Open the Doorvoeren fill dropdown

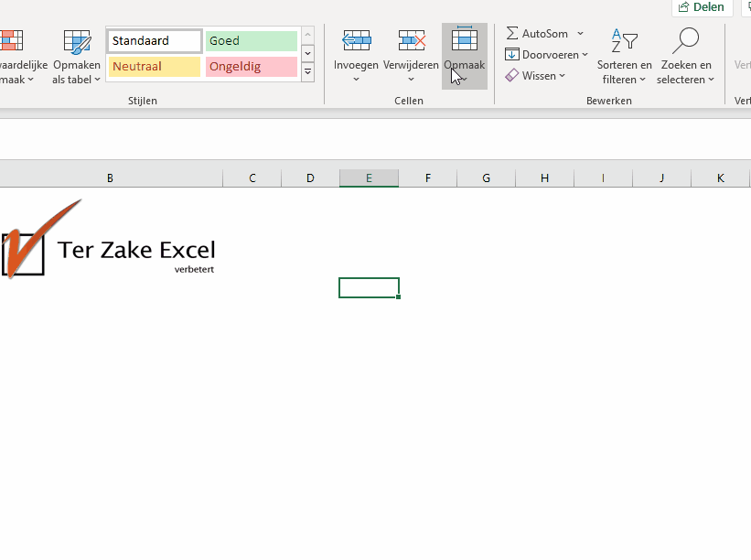tap(547, 55)
